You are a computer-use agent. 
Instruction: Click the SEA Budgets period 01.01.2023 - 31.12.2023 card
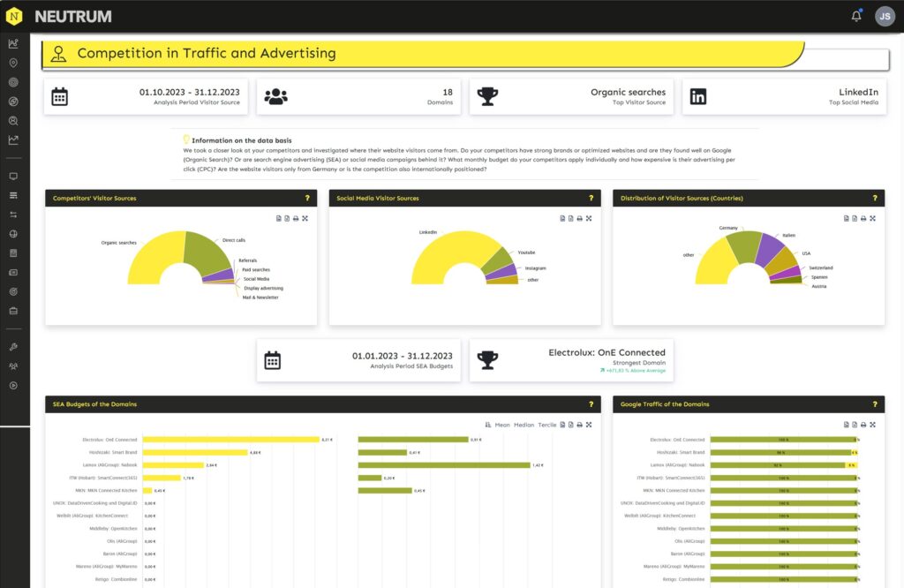[x=358, y=360]
